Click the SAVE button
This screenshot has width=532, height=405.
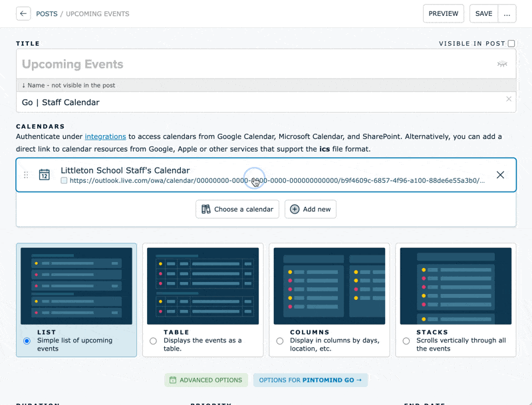pos(483,13)
